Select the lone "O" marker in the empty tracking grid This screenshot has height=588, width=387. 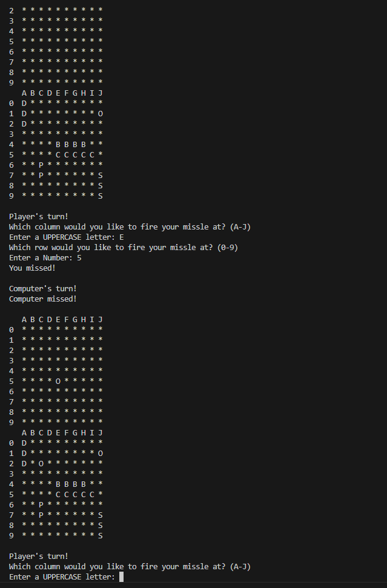tap(58, 382)
